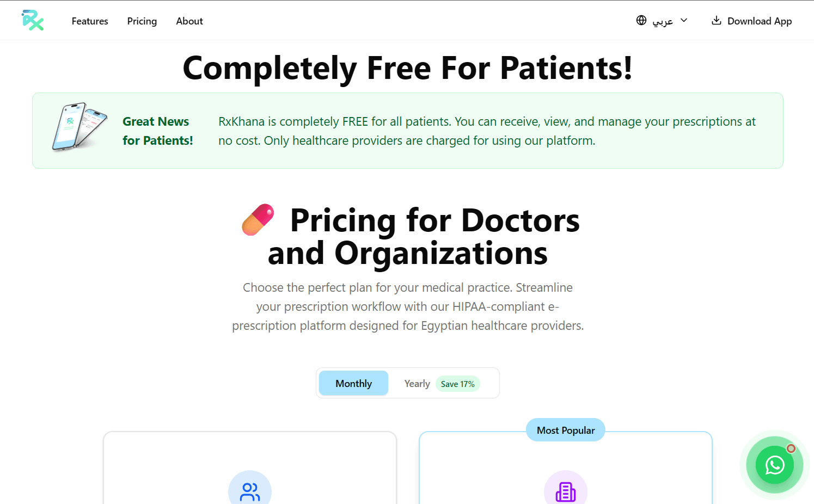
Task: Open the Features menu item
Action: pyautogui.click(x=90, y=21)
